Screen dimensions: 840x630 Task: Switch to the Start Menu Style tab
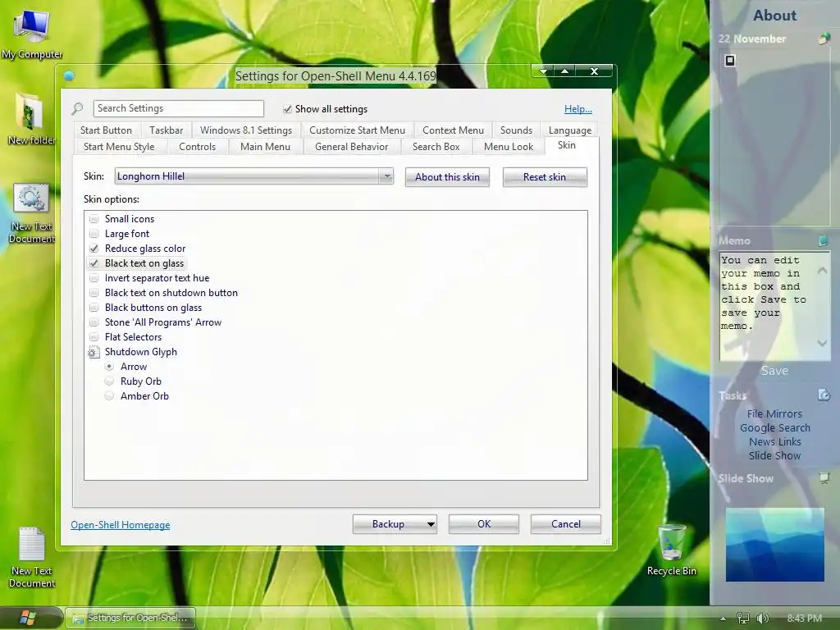pyautogui.click(x=119, y=147)
